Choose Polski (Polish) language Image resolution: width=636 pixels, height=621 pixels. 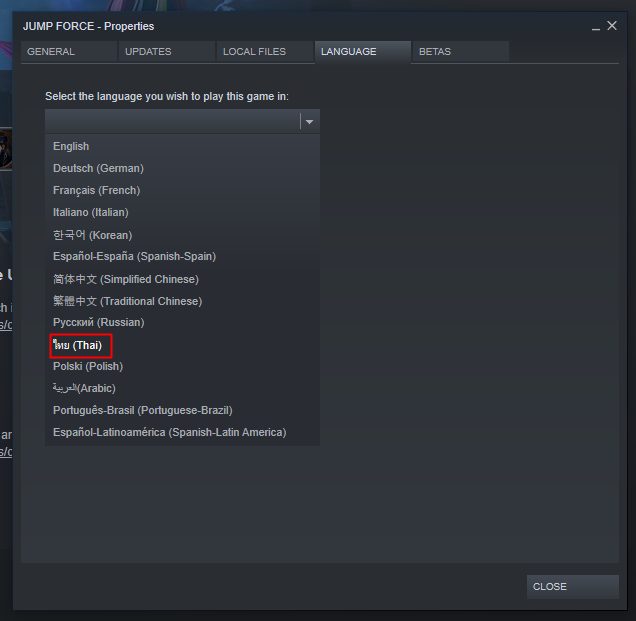tap(183, 366)
